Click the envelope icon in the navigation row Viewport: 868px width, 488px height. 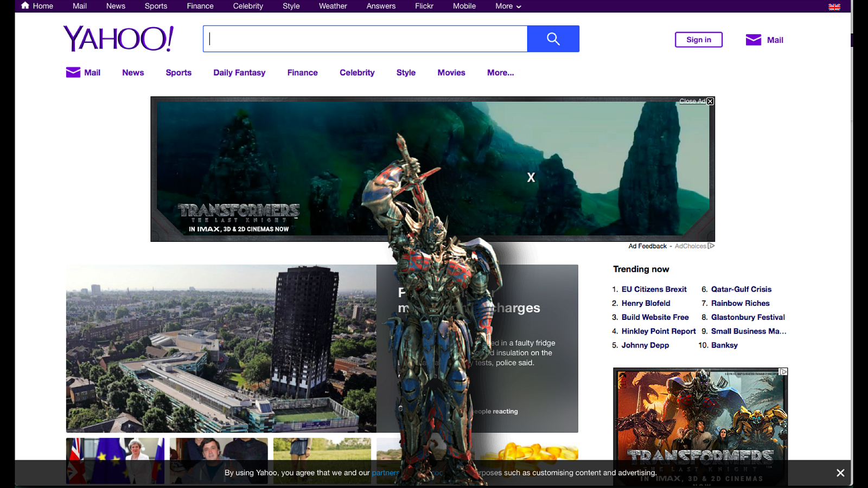click(x=73, y=72)
